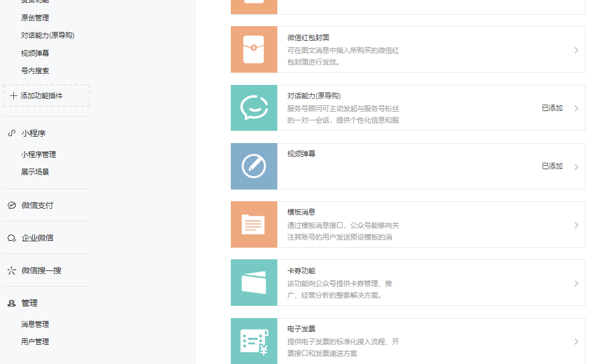The image size is (593, 364).
Task: Open the 视频弹幕 plugin card title
Action: pos(301,154)
